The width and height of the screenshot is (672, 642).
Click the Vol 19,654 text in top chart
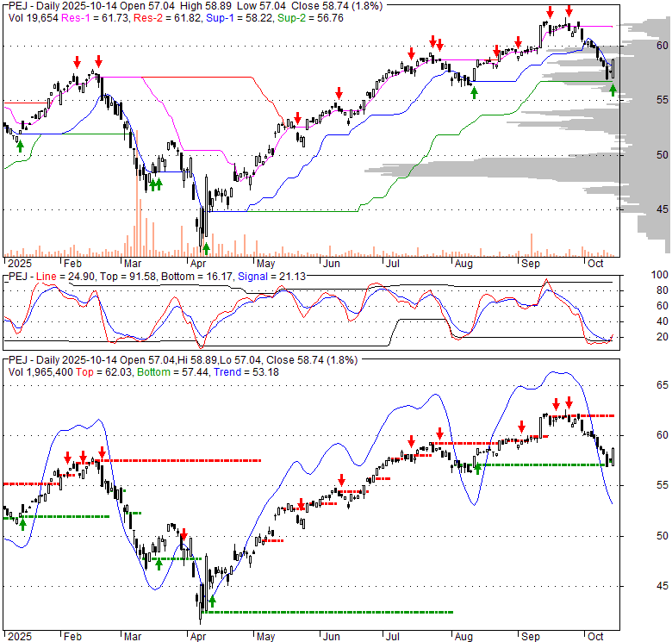33,18
